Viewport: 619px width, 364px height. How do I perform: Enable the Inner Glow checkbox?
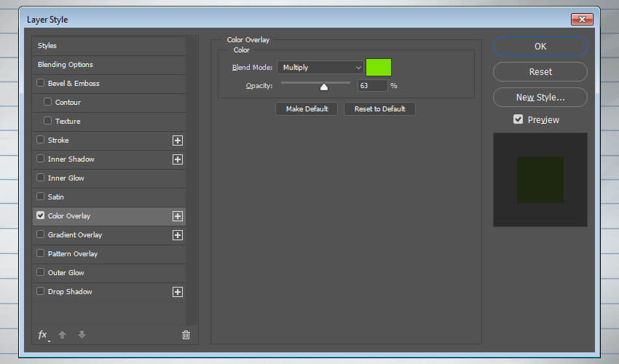pyautogui.click(x=40, y=178)
